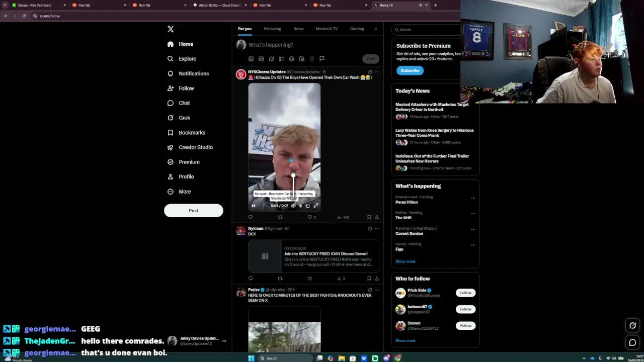This screenshot has height=362, width=644.
Task: Open Chat in the sidebar
Action: point(179,103)
